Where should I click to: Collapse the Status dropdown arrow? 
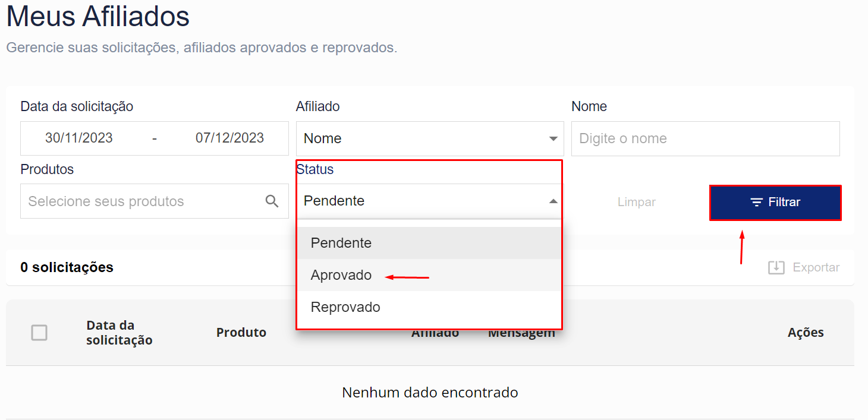[553, 201]
